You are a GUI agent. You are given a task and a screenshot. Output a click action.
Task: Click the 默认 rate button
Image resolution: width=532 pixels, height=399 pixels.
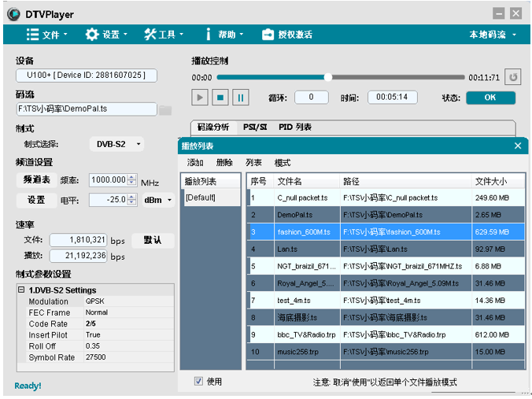pyautogui.click(x=153, y=240)
